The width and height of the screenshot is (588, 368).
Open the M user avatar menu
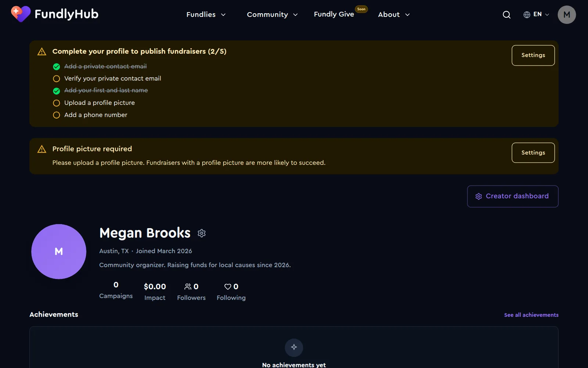[x=567, y=15]
